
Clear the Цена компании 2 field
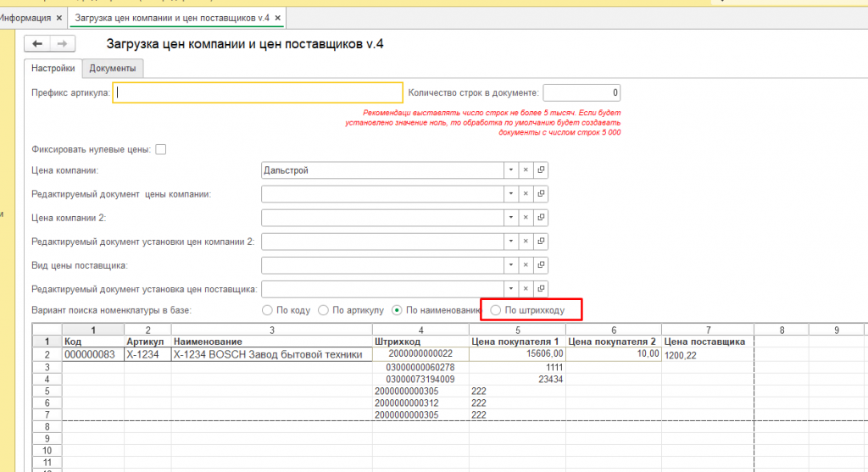click(526, 218)
